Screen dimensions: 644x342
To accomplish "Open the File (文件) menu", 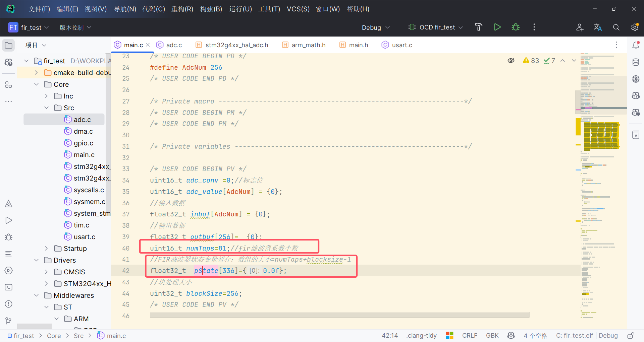I will click(x=39, y=9).
